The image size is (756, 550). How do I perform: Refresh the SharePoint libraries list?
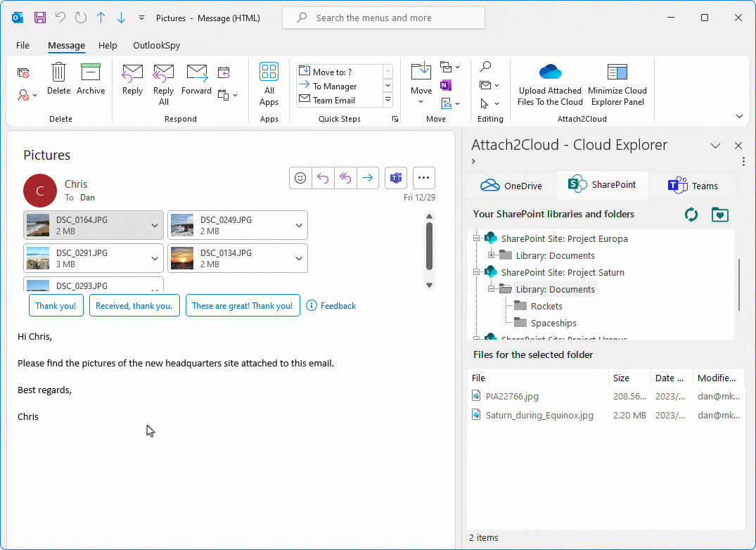tap(691, 214)
